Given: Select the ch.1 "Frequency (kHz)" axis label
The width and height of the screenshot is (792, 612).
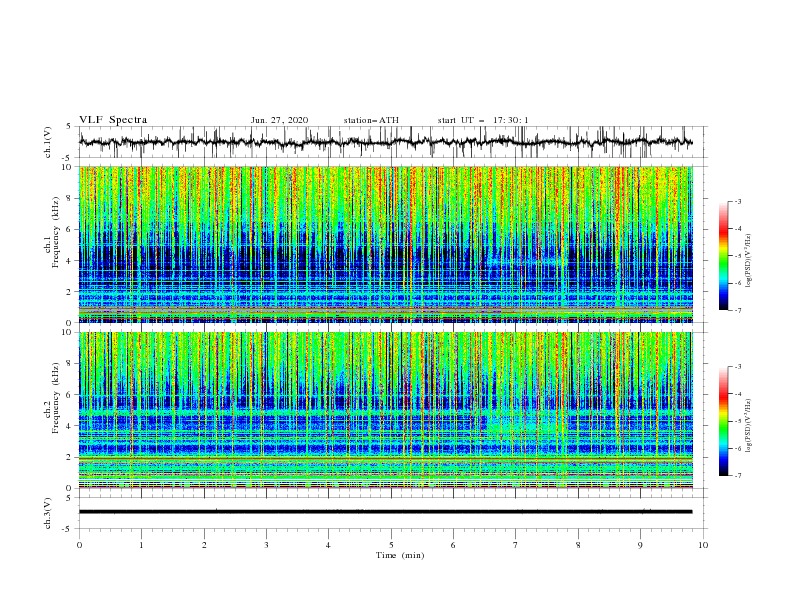Looking at the screenshot, I should (x=56, y=233).
